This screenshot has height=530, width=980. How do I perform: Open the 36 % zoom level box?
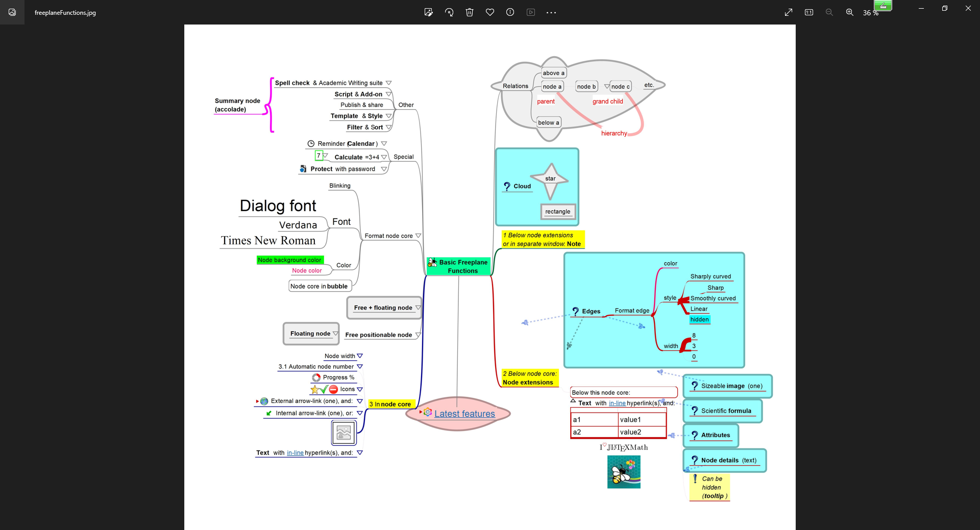click(870, 13)
